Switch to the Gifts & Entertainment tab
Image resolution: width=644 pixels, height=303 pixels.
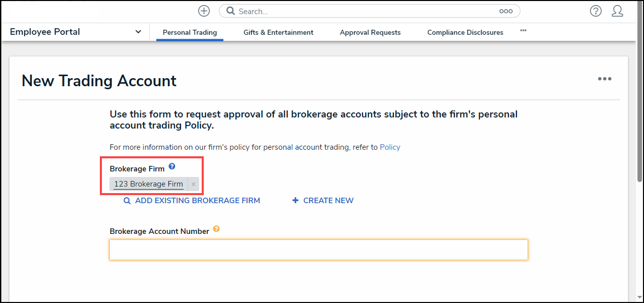[278, 32]
